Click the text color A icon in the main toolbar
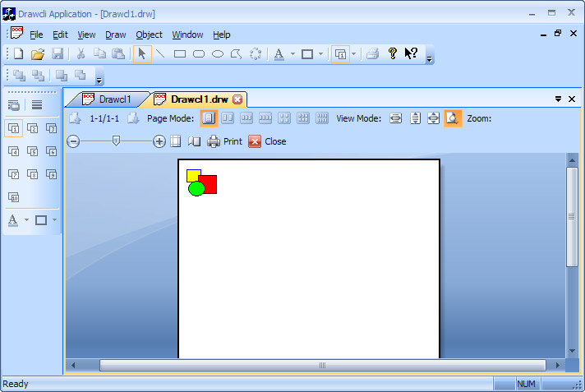585x392 pixels. (279, 54)
